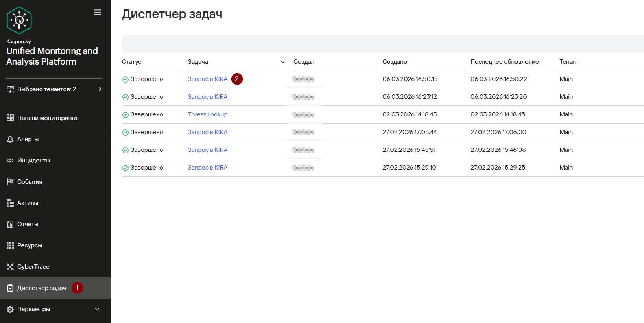
Task: Open Запрос в KIRA task created 06.03.2026 16:50:15
Action: pos(208,79)
